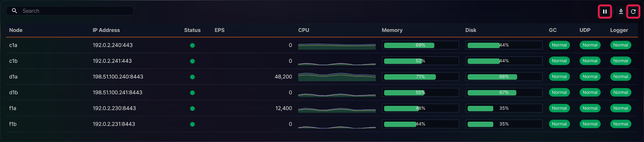Click the 68% disk bar for d1a
The image size is (644, 142).
click(504, 77)
